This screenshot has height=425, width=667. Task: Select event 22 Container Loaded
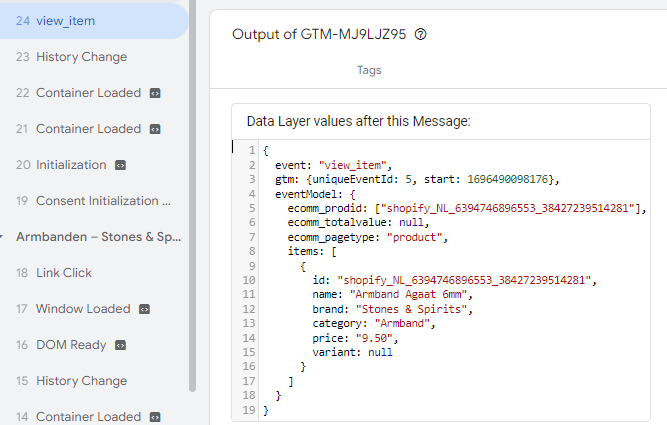(94, 93)
